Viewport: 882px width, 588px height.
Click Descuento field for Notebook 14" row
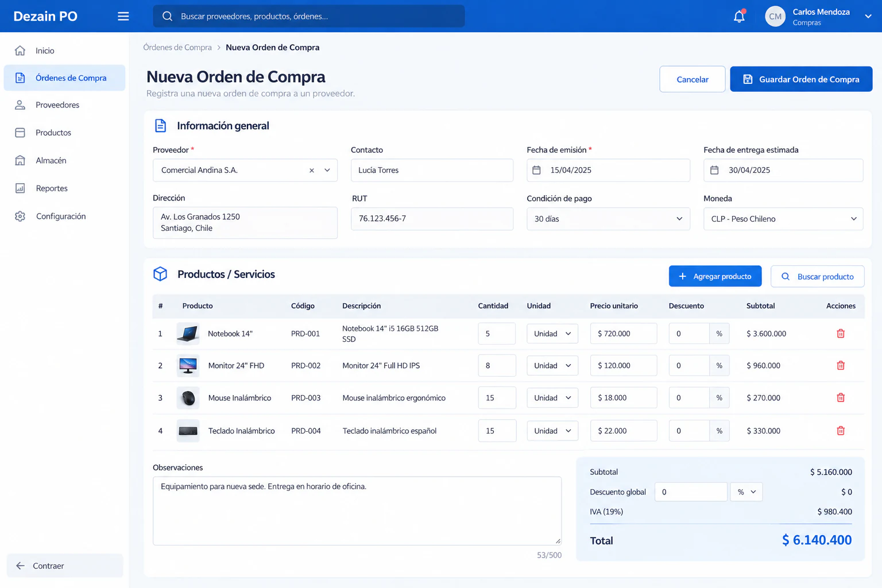[689, 334]
